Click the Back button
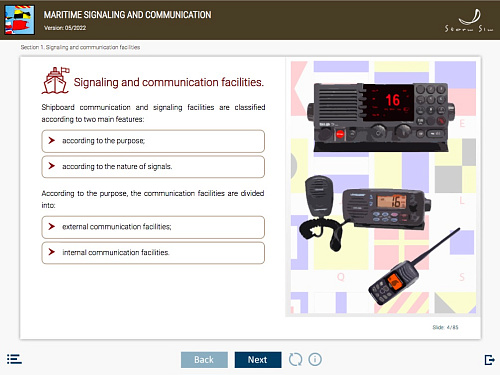500x375 pixels. (x=204, y=360)
